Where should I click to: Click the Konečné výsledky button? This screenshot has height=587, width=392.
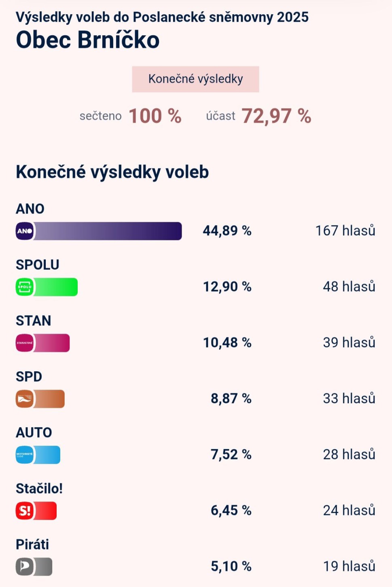coord(195,79)
